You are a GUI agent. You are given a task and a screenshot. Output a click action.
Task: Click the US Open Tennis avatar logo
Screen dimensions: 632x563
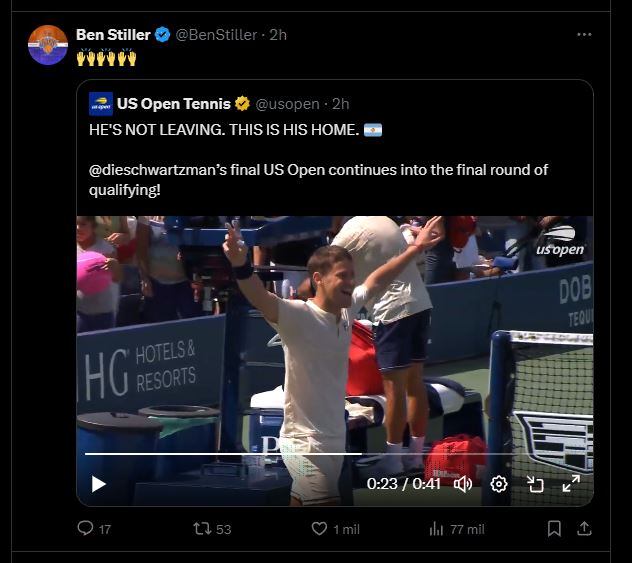coord(101,103)
